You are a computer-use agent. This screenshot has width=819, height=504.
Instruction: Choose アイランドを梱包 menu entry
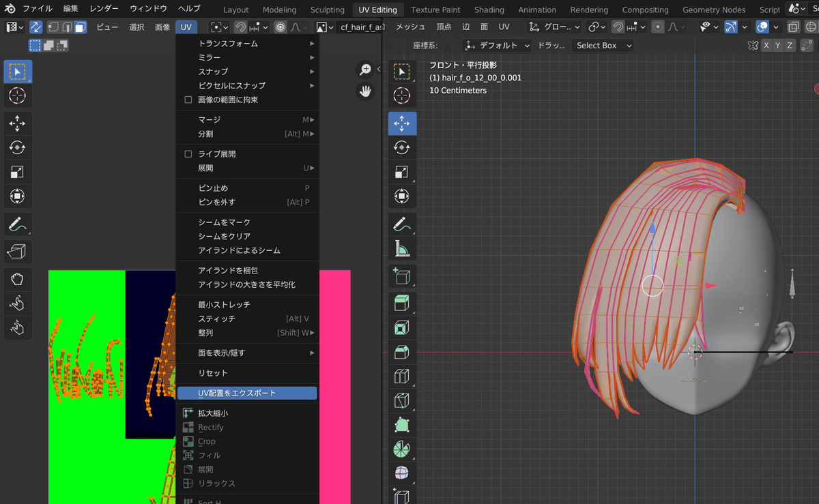click(247, 271)
